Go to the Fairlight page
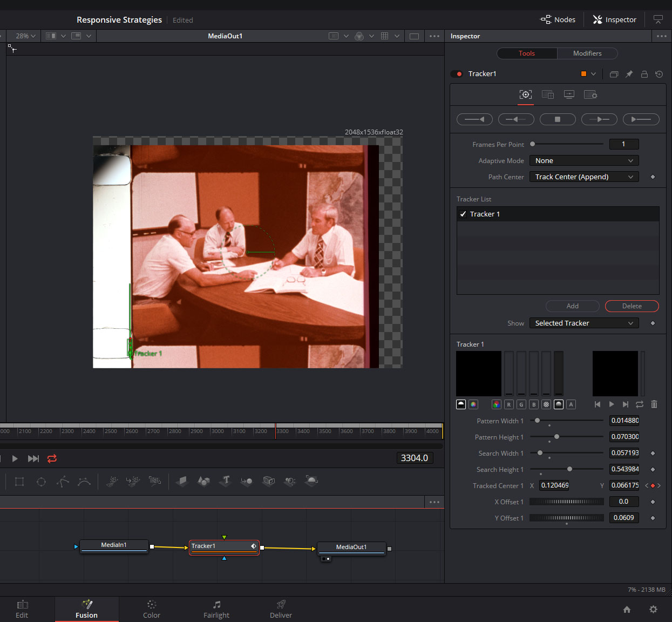This screenshot has height=622, width=672. pyautogui.click(x=216, y=610)
